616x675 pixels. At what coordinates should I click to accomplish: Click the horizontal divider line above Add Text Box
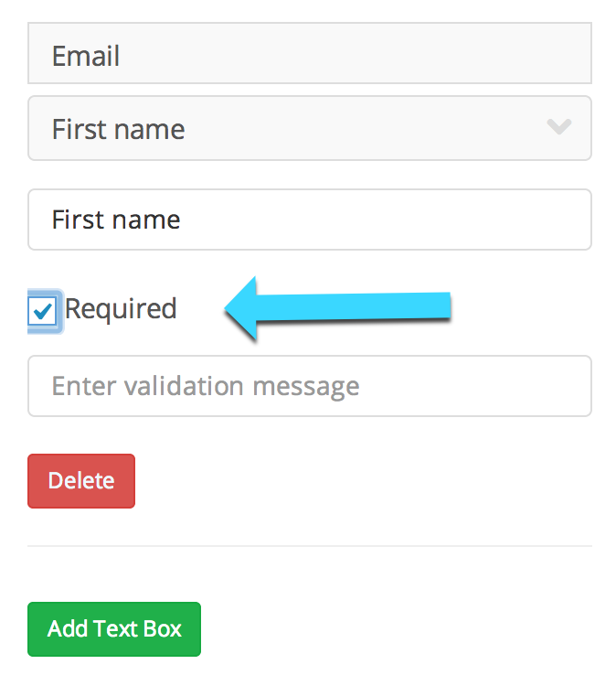[310, 546]
